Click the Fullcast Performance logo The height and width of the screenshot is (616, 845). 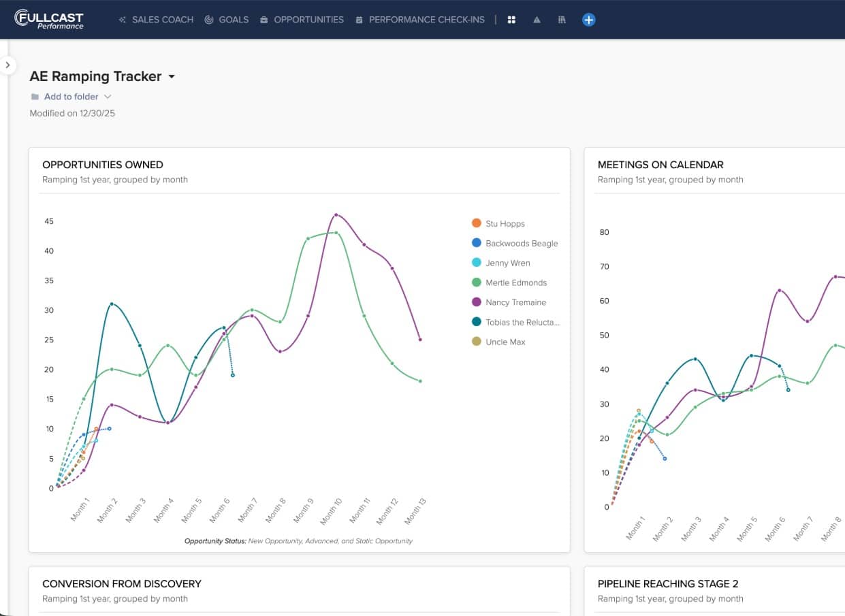[x=49, y=19]
